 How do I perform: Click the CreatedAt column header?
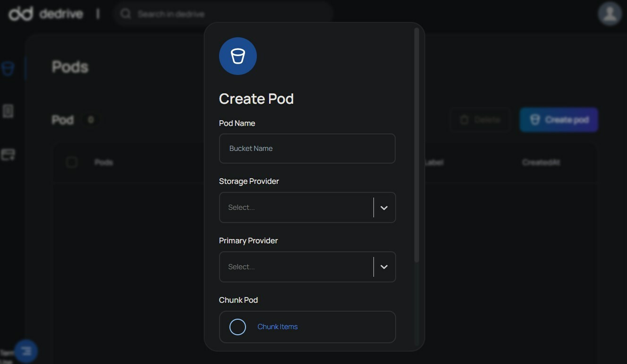[x=541, y=163]
